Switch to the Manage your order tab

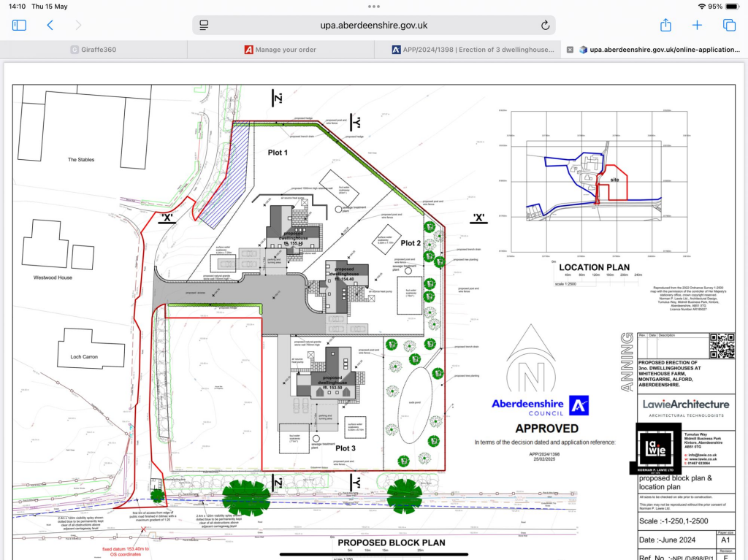pos(280,50)
